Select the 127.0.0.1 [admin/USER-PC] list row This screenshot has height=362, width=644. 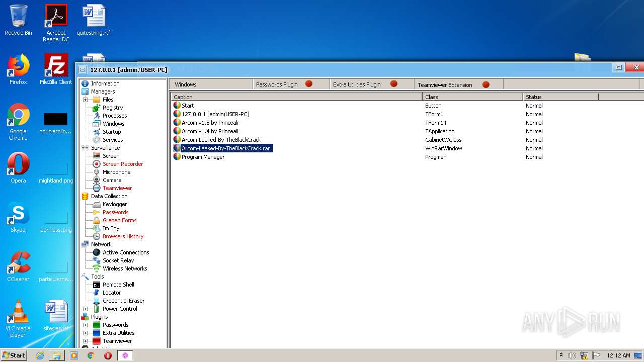[x=407, y=114]
